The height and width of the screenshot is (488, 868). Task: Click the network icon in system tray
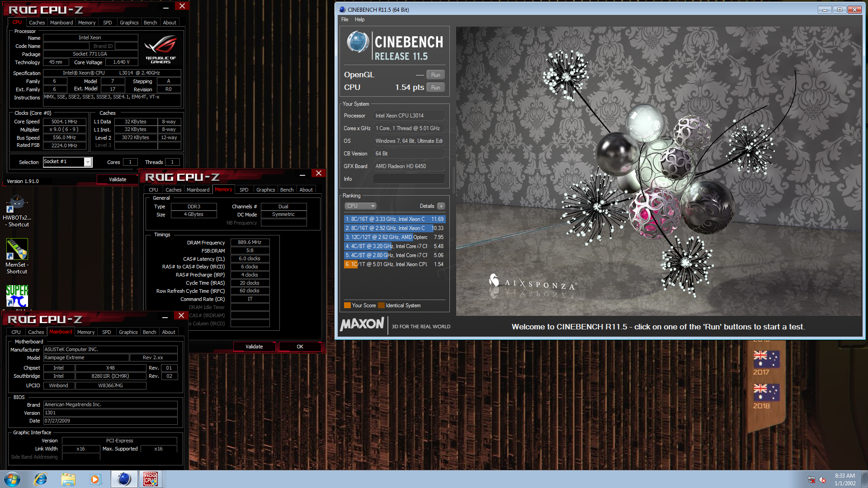pyautogui.click(x=811, y=480)
